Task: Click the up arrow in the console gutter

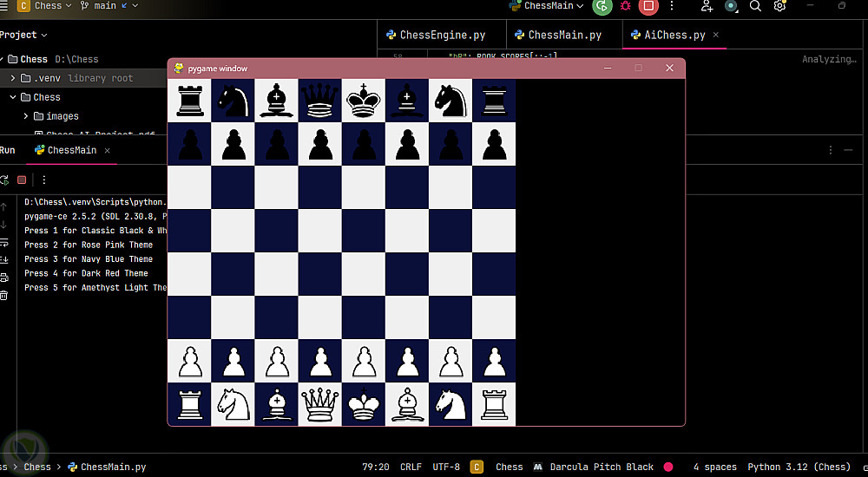Action: pyautogui.click(x=3, y=206)
